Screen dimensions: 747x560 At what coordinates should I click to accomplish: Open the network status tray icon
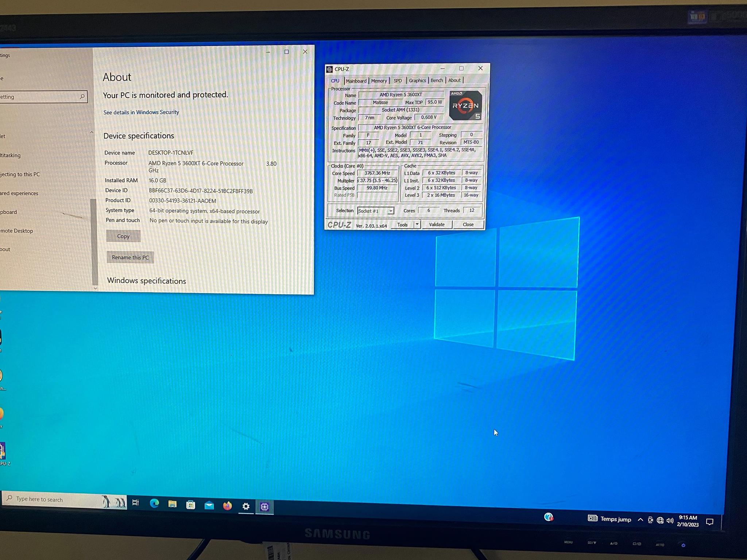pos(660,520)
